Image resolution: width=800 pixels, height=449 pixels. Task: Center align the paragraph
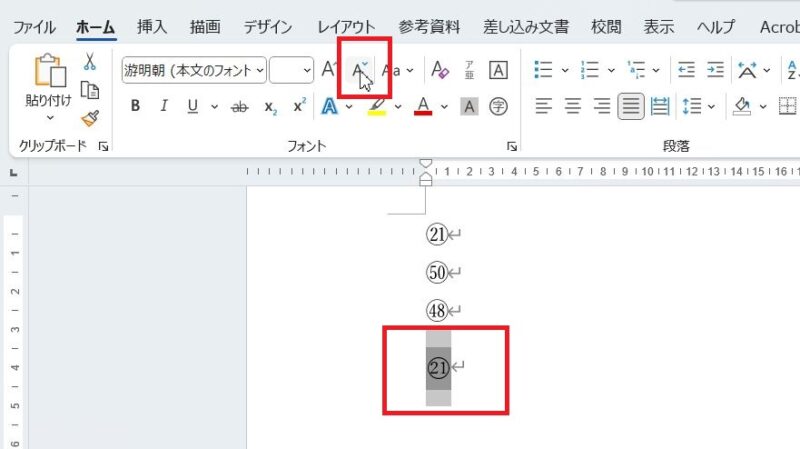[x=572, y=106]
